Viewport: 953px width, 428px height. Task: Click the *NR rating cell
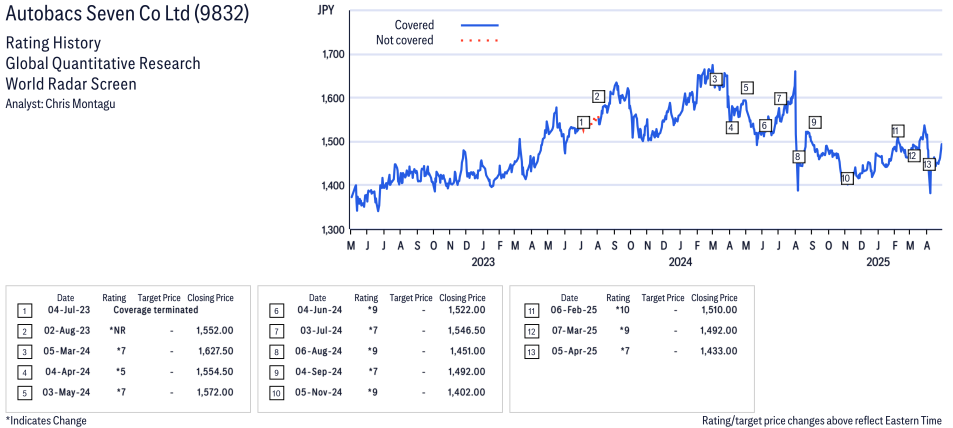pos(118,331)
